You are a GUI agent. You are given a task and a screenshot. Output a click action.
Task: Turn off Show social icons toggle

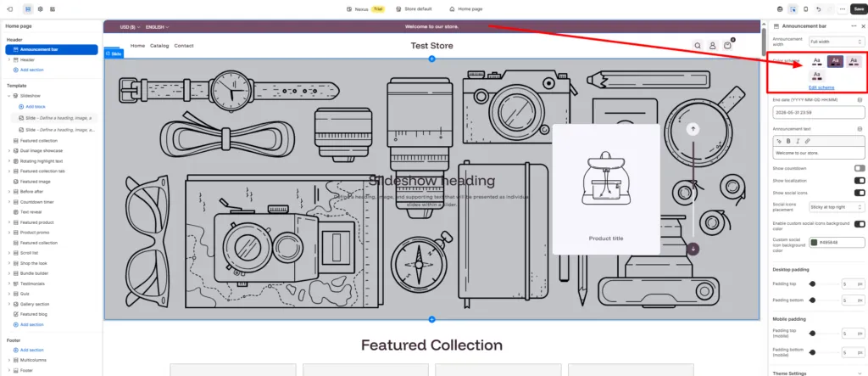click(860, 193)
